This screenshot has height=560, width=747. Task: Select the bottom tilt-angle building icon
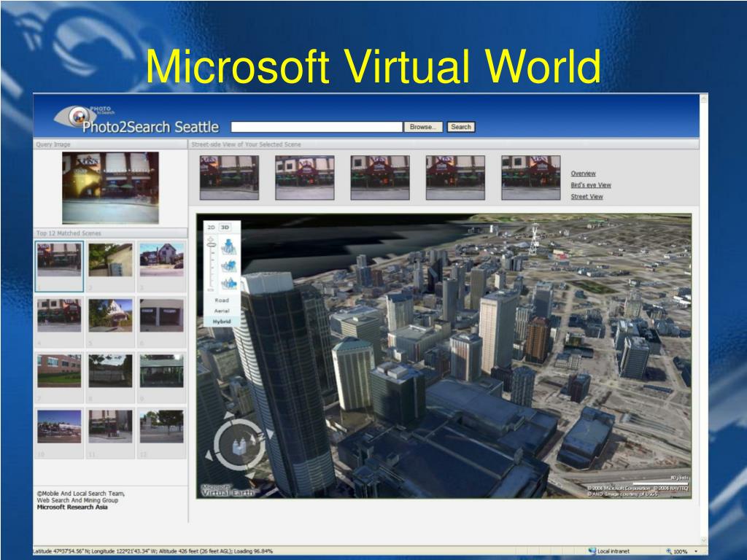click(x=229, y=284)
